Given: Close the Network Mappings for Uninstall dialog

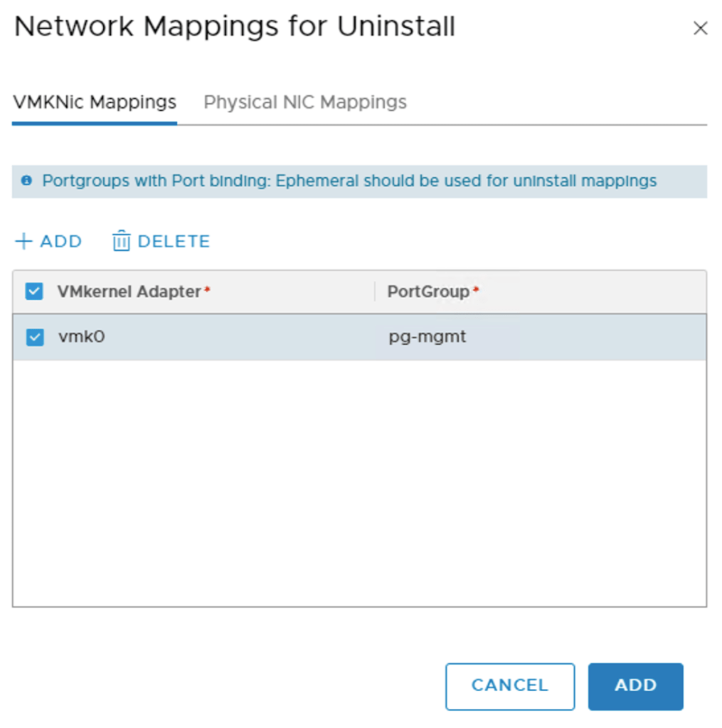Looking at the screenshot, I should coord(700,28).
